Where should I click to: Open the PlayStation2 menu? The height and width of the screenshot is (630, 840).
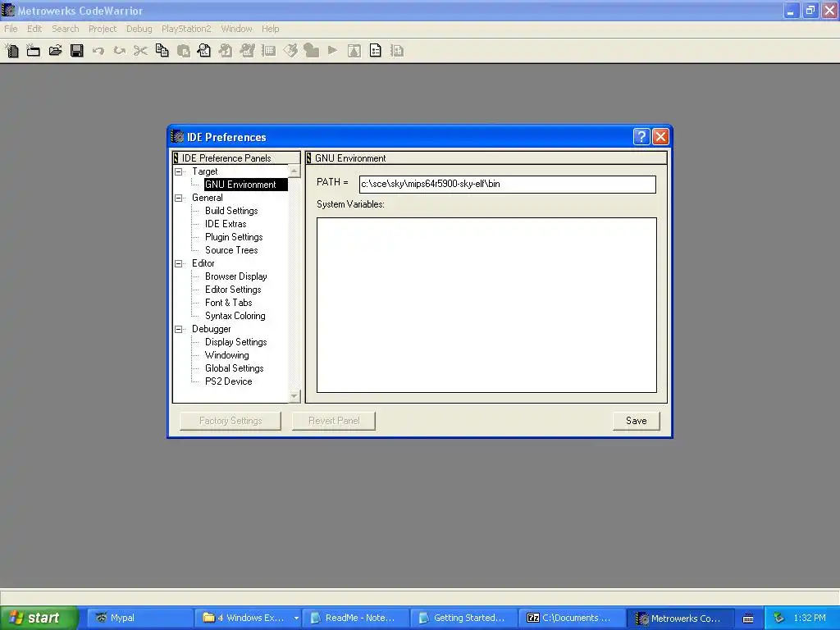(186, 29)
